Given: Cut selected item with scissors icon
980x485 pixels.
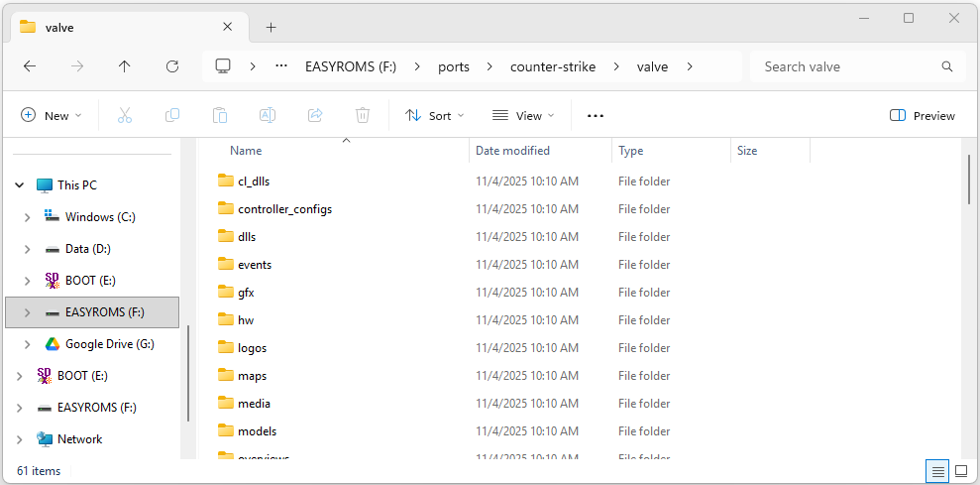Looking at the screenshot, I should click(x=125, y=115).
